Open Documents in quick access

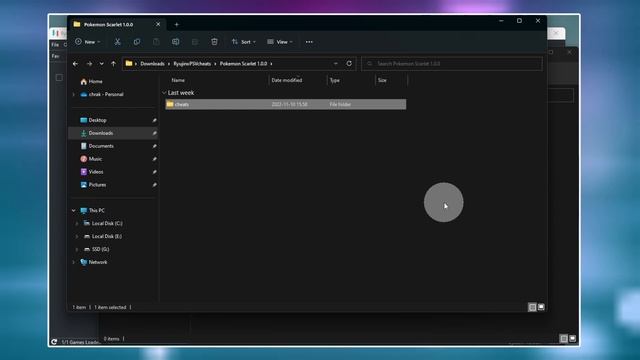pyautogui.click(x=97, y=146)
